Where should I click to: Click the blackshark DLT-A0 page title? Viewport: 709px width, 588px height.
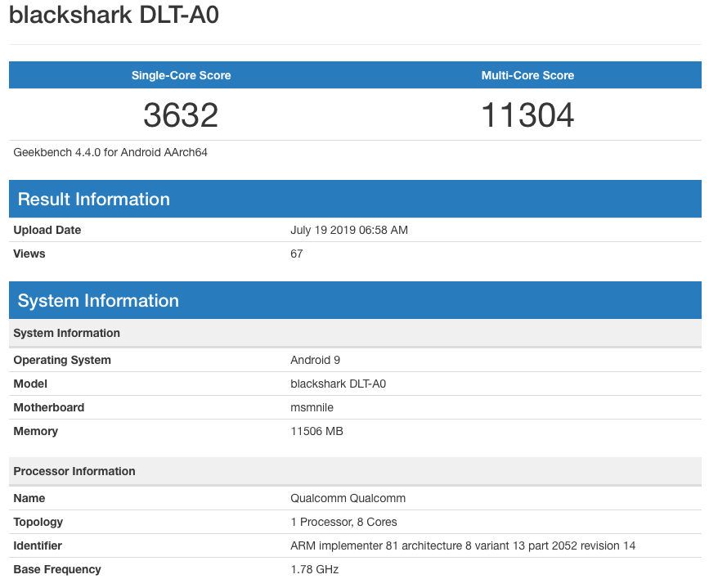tap(114, 16)
